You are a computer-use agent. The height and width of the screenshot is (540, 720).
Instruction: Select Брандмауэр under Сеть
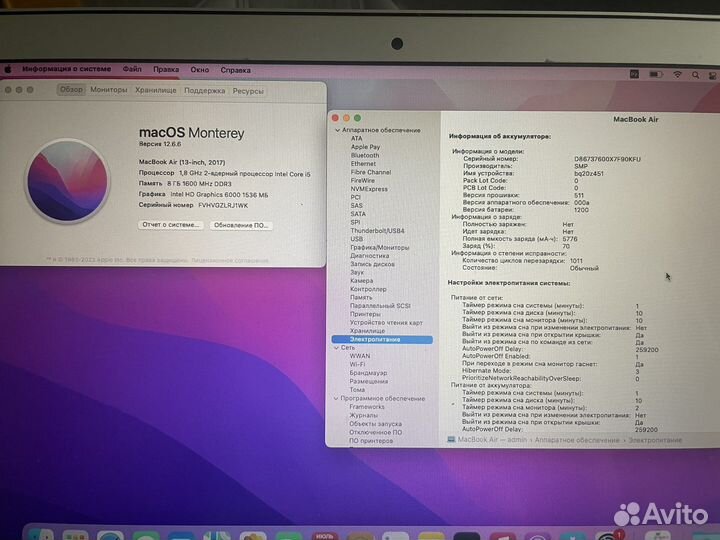[x=368, y=373]
